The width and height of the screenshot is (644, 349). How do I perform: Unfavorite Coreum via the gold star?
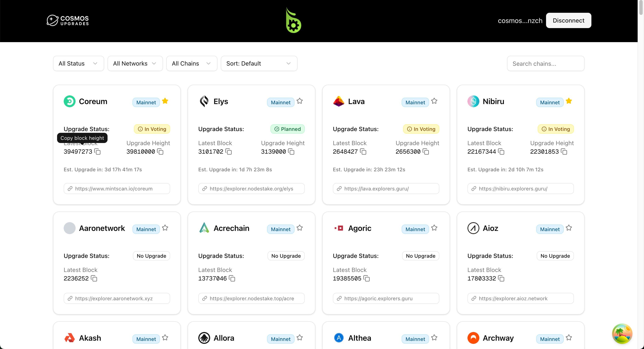[x=165, y=101]
